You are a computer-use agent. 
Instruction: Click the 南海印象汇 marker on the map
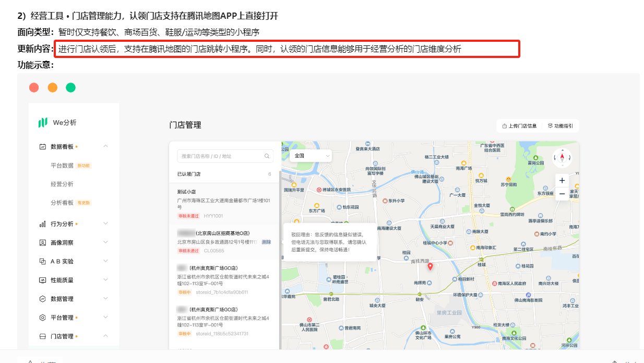tap(473, 248)
